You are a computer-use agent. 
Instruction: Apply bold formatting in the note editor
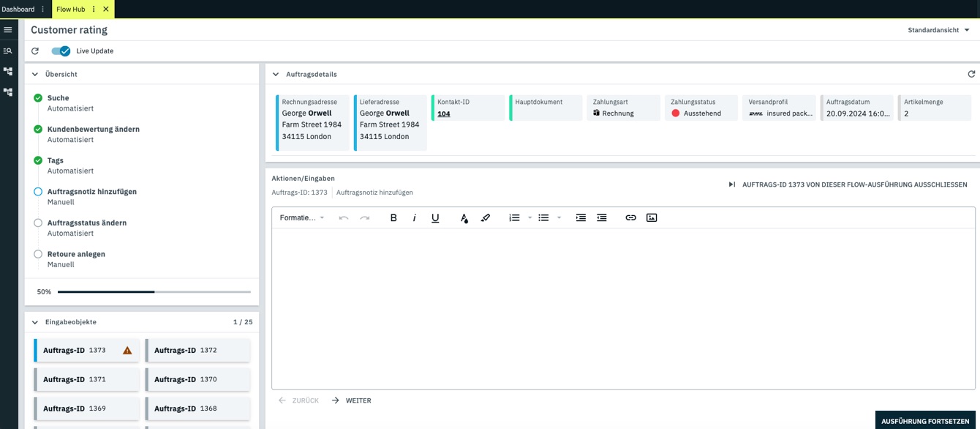pos(393,217)
